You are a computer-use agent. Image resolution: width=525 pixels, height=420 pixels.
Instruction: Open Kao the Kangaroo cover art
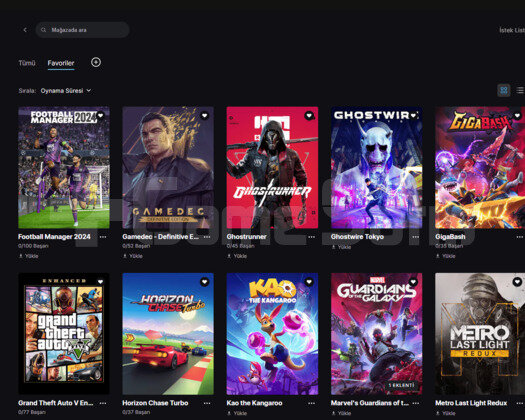tap(272, 334)
